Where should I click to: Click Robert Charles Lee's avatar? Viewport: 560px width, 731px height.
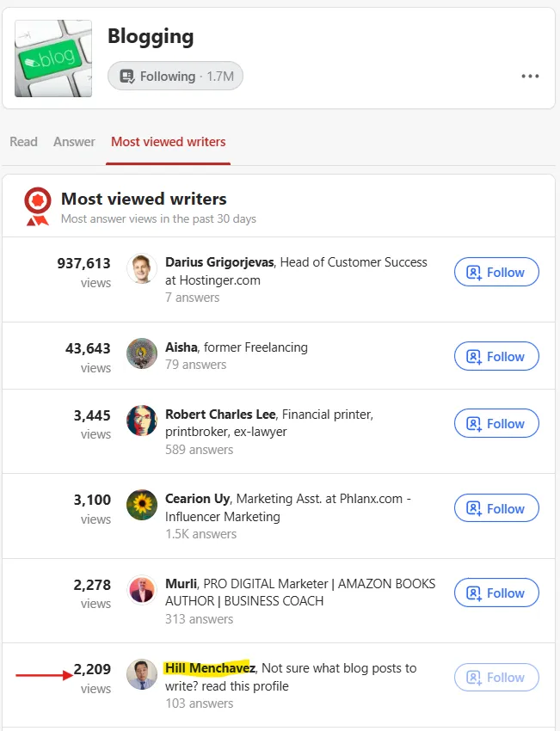142,421
